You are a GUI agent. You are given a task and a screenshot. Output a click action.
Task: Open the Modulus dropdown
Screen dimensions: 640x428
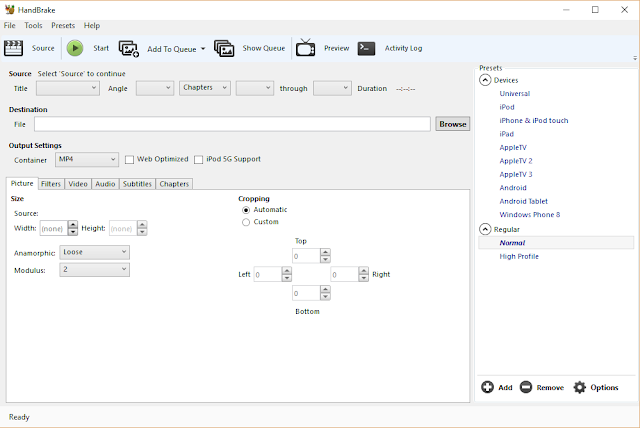tap(94, 270)
